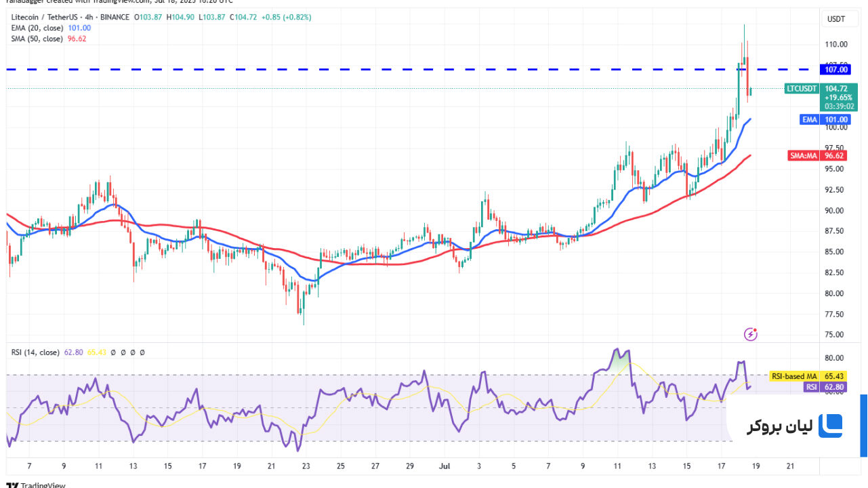Image resolution: width=868 pixels, height=488 pixels.
Task: Click the blue EMA axis tag
Action: [810, 119]
